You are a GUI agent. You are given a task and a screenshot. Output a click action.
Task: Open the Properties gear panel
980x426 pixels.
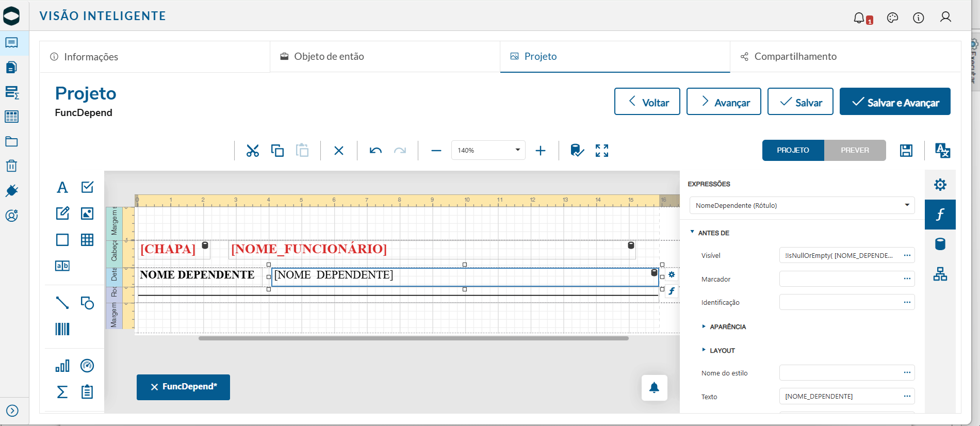point(940,185)
